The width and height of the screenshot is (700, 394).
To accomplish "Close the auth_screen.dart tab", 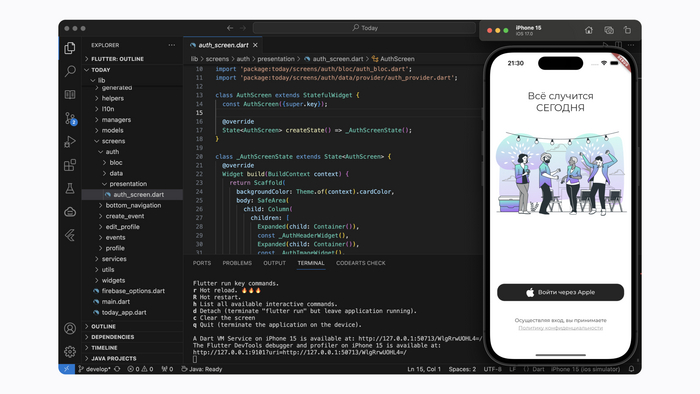I will coord(255,45).
